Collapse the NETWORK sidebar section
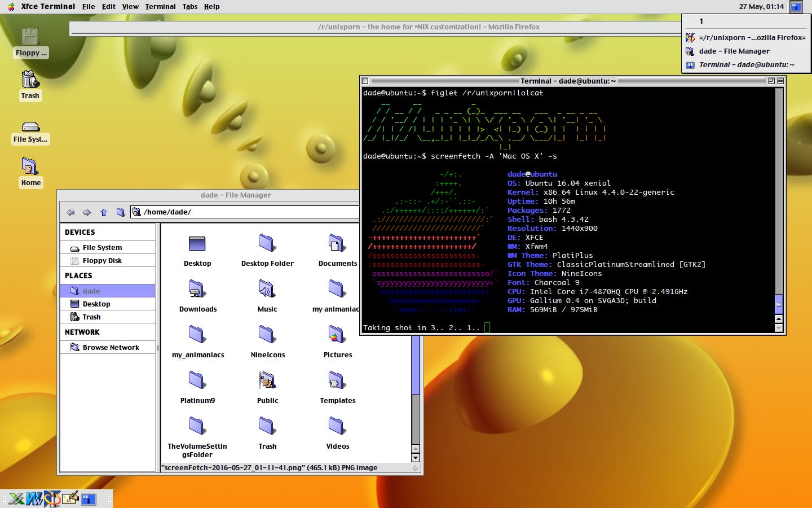This screenshot has width=812, height=508. (82, 332)
